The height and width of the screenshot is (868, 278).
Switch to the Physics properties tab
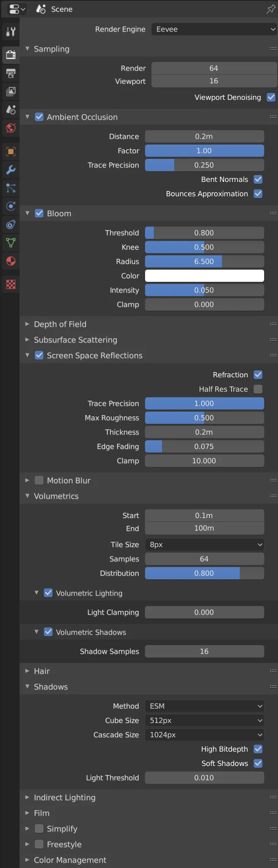pos(11,206)
